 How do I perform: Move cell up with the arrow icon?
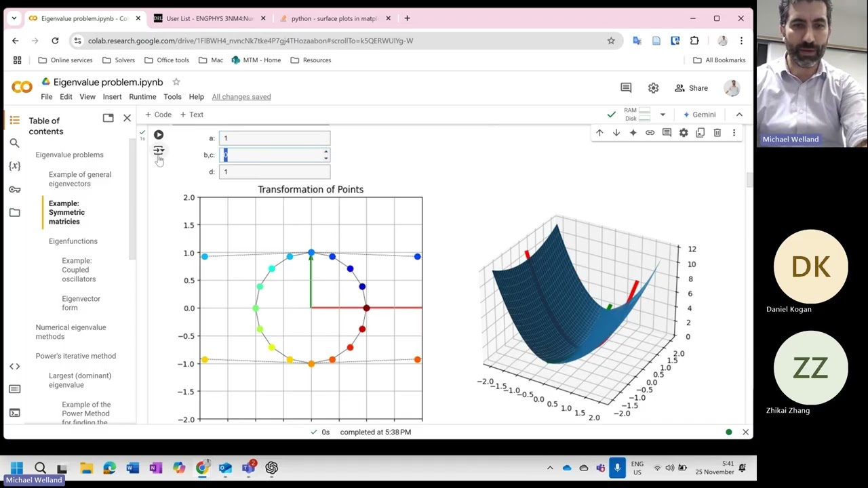coord(599,133)
